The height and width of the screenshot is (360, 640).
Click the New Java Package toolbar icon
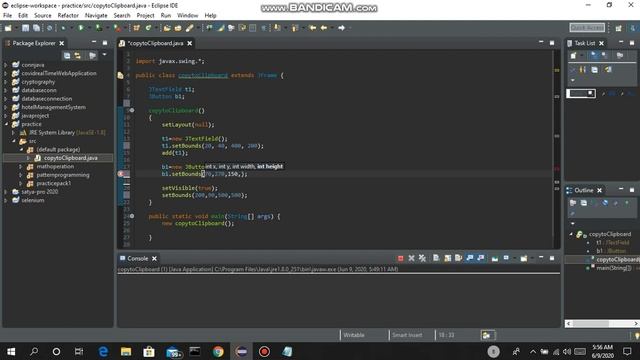[137, 28]
